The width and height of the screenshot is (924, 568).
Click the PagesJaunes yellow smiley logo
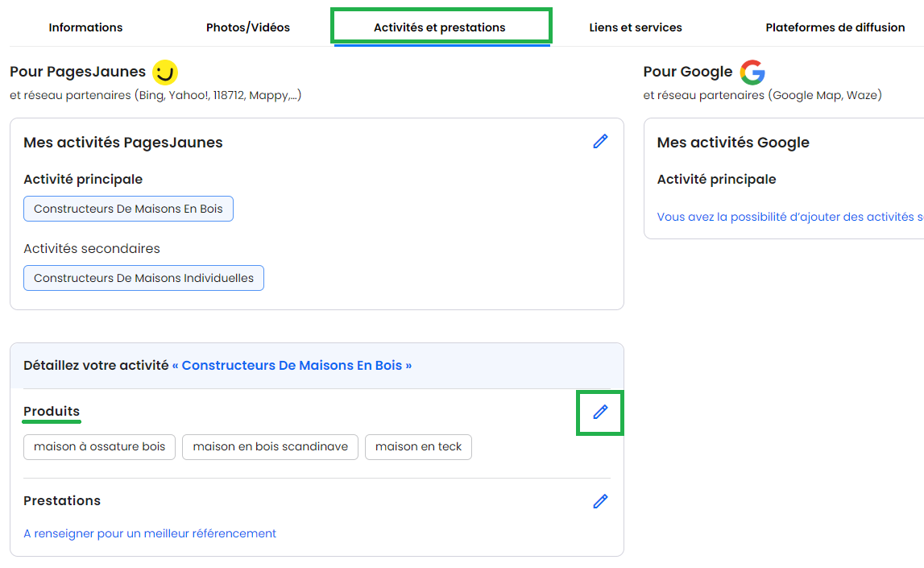pyautogui.click(x=165, y=73)
